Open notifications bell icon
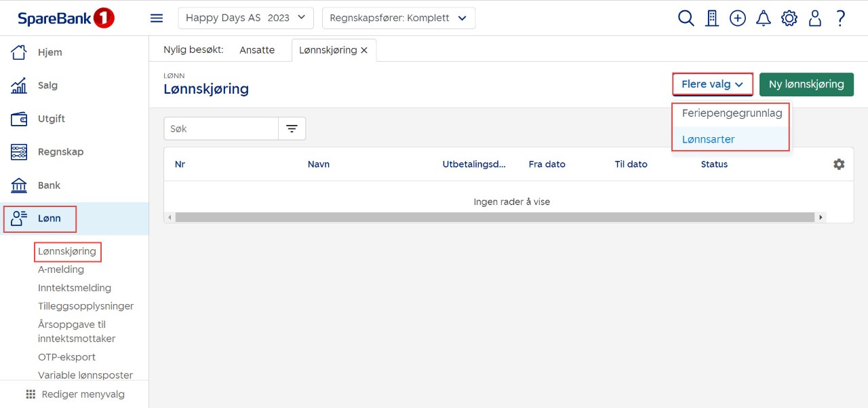This screenshot has height=408, width=868. (763, 18)
